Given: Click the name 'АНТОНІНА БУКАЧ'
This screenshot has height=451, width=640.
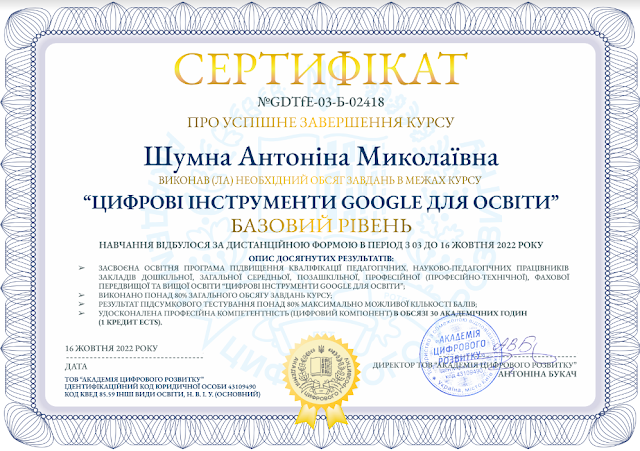Looking at the screenshot, I should click(x=538, y=374).
